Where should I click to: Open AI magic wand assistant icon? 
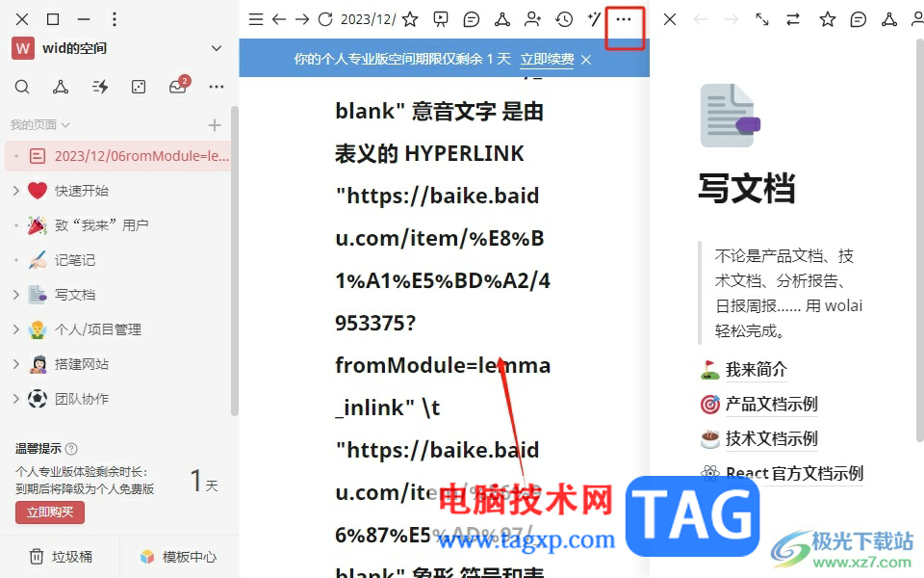tap(594, 19)
